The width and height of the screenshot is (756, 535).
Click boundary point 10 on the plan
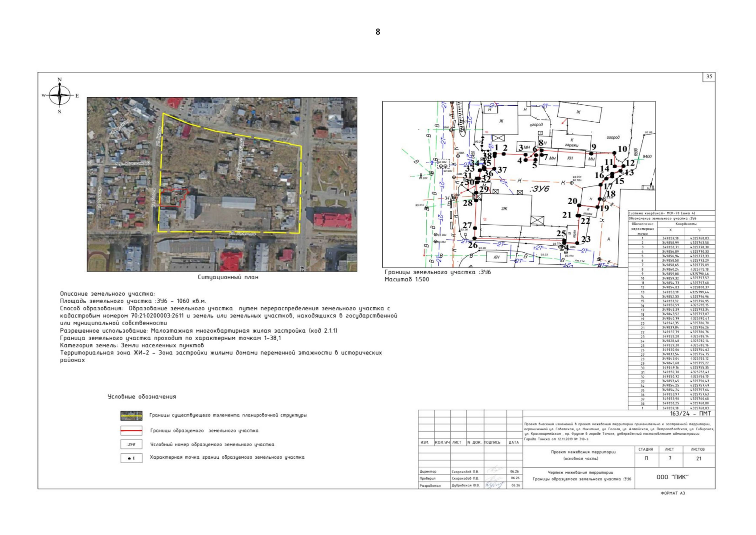(x=615, y=153)
